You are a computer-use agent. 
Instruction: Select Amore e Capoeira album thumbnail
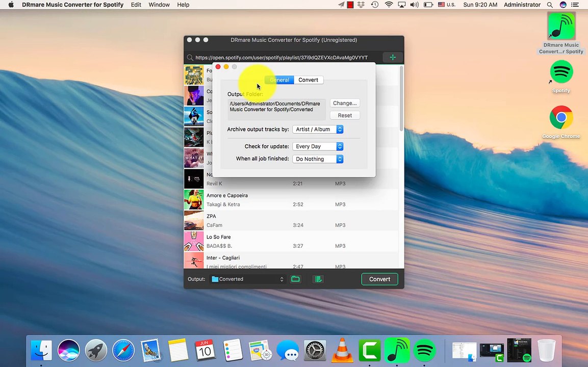[x=194, y=199]
